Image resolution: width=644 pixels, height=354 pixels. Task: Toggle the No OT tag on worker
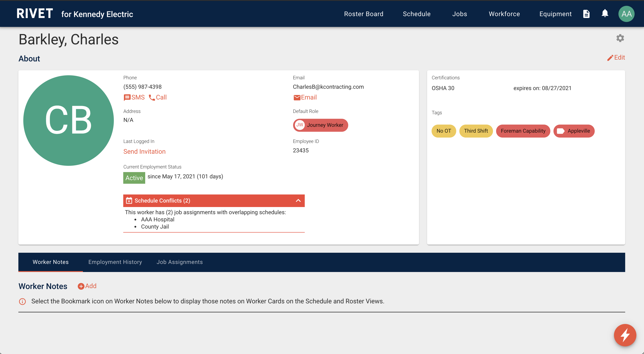coord(443,131)
